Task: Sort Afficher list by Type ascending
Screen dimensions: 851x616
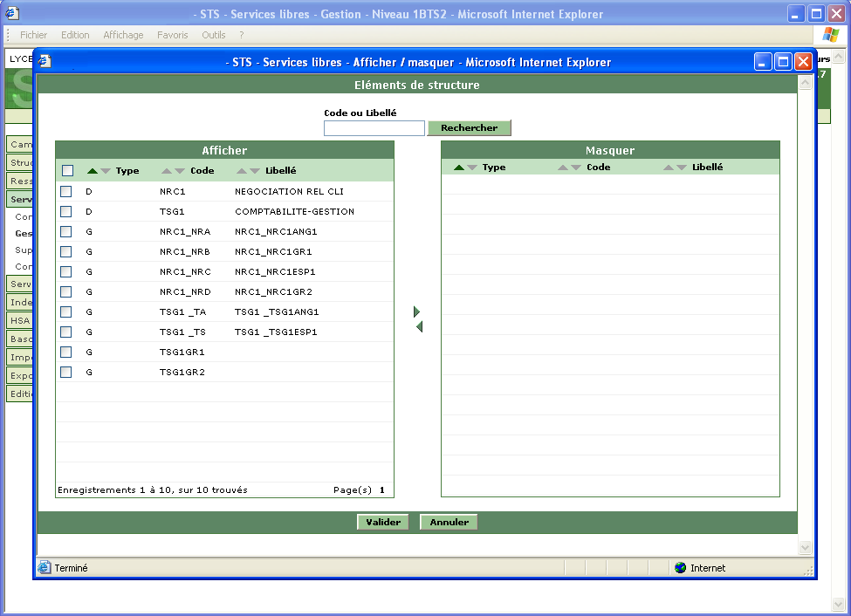Action: pyautogui.click(x=93, y=171)
